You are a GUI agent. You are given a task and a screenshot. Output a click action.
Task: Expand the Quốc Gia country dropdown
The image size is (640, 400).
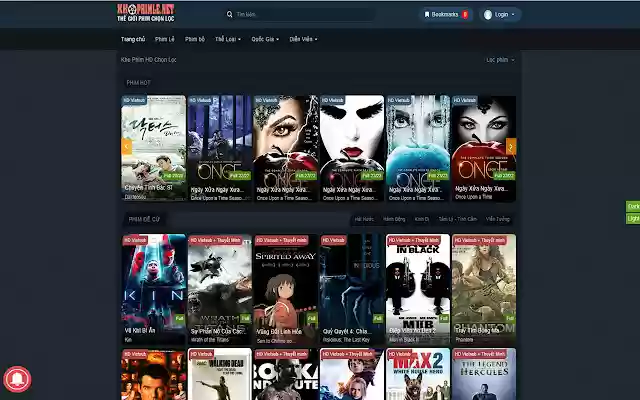[x=265, y=39]
